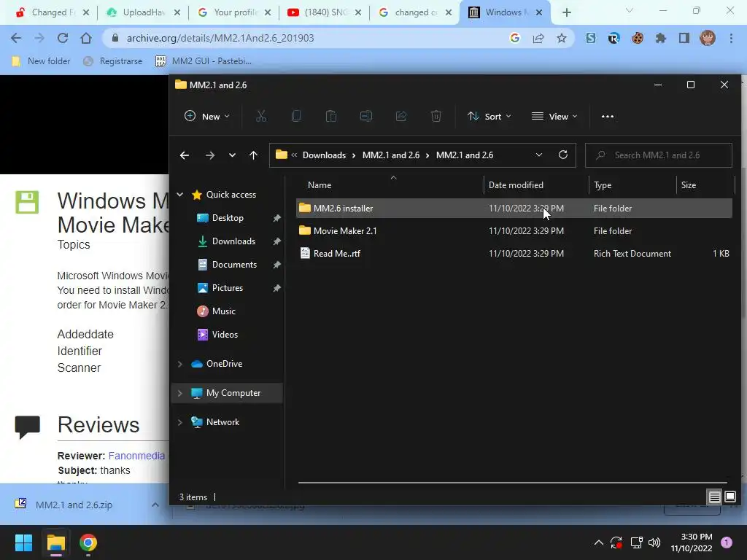The width and height of the screenshot is (747, 560).
Task: Click the cookie extension icon in Chrome
Action: 637,38
